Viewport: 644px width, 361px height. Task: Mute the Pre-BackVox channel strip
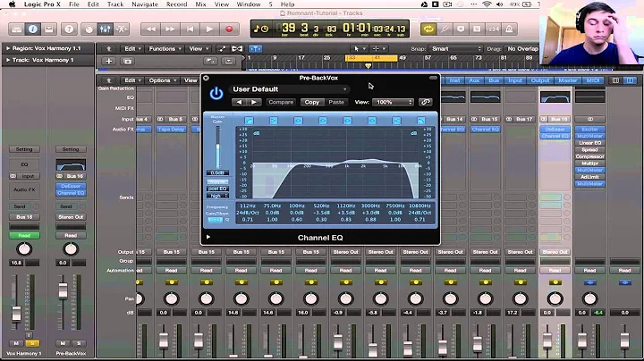tap(63, 343)
